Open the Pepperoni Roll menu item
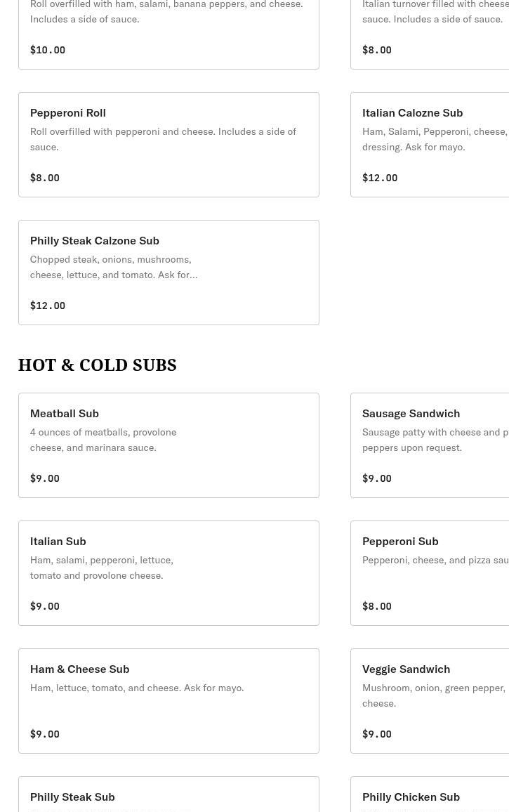This screenshot has width=509, height=812. click(168, 145)
